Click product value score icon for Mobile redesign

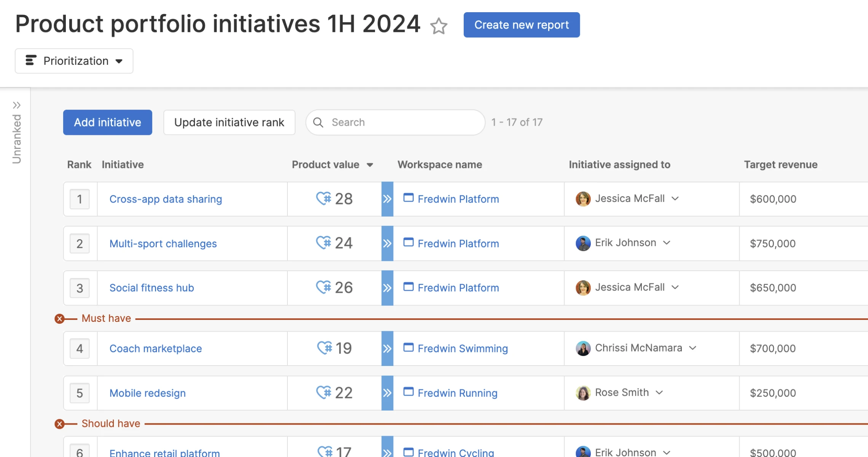[x=324, y=392]
